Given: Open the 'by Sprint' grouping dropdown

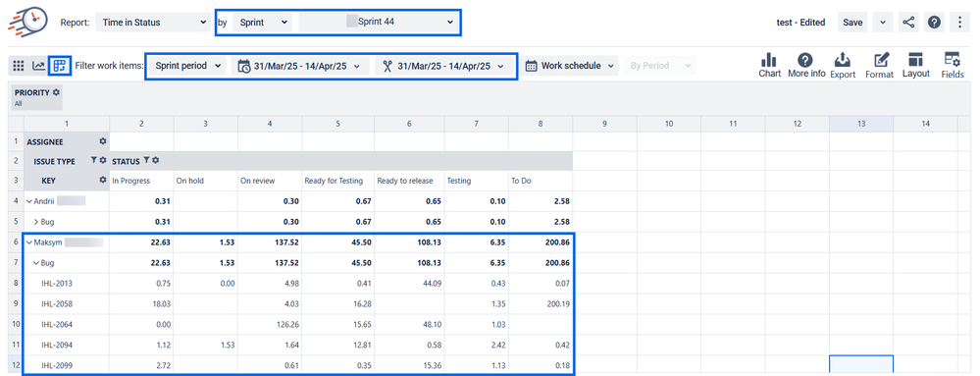Looking at the screenshot, I should [263, 22].
